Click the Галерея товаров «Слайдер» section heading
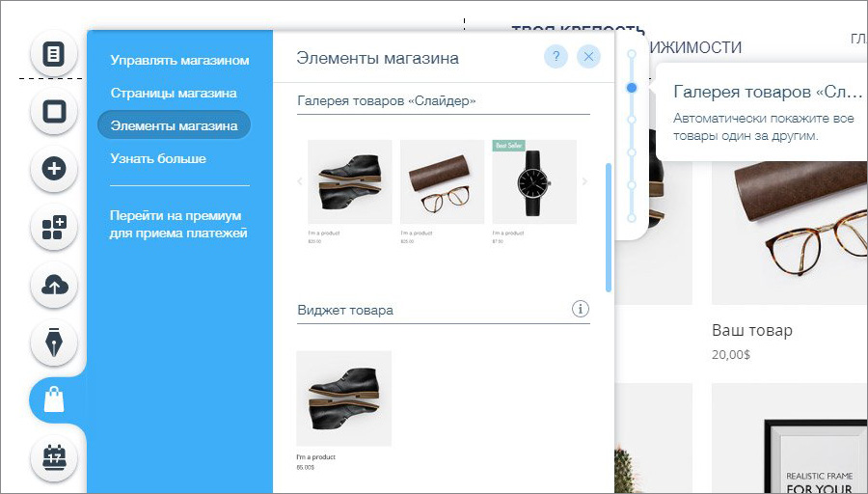The width and height of the screenshot is (868, 494). pos(387,100)
